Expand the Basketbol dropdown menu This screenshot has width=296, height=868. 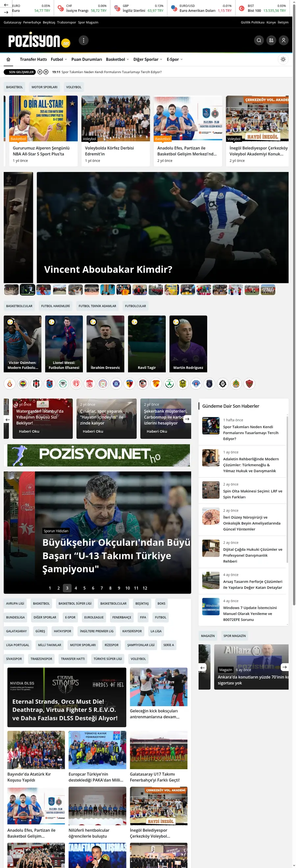[x=117, y=59]
